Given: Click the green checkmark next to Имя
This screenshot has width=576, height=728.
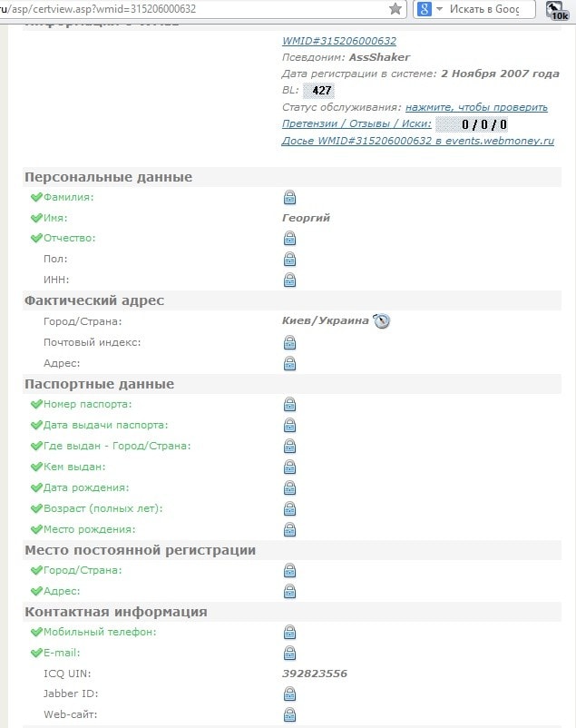Looking at the screenshot, I should pyautogui.click(x=36, y=218).
